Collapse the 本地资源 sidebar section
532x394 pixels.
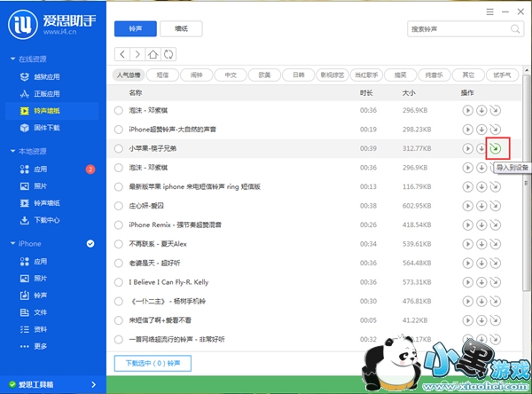click(12, 151)
